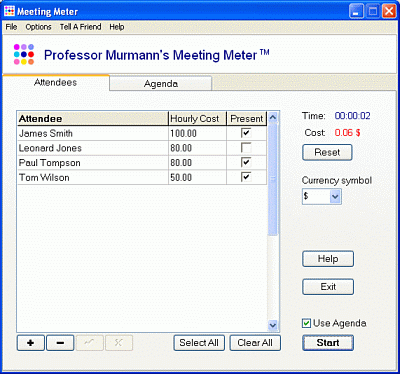The width and height of the screenshot is (400, 374).
Task: Uncheck Present for Paul Tompson
Action: tap(246, 162)
